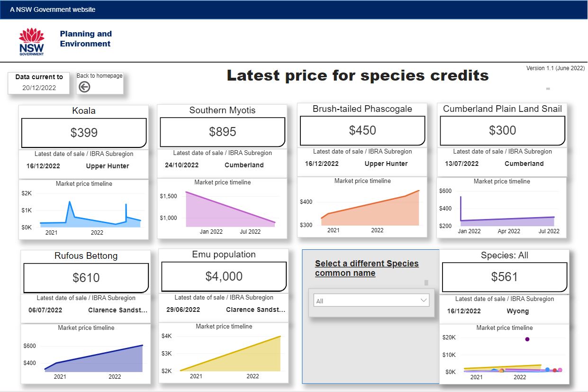Click the Rufous Bettong $610 price box

[x=86, y=278]
